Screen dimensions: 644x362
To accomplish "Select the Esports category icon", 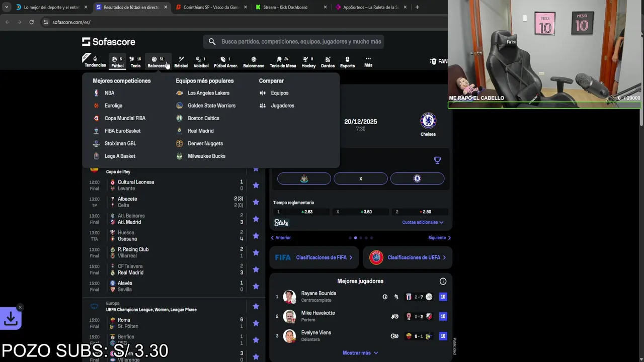I will pos(347,61).
